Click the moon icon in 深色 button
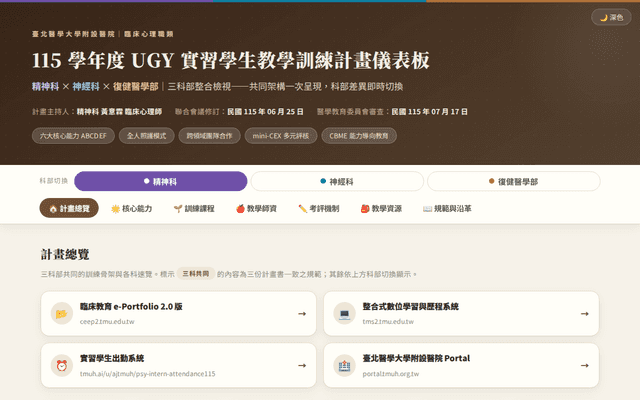The width and height of the screenshot is (640, 400). click(604, 18)
